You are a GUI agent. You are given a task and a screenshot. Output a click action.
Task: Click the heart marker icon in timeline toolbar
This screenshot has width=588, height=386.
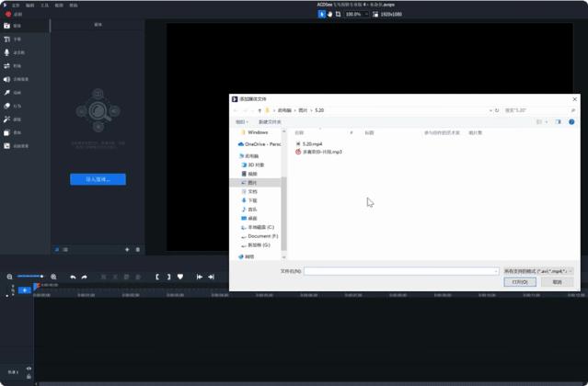180,277
